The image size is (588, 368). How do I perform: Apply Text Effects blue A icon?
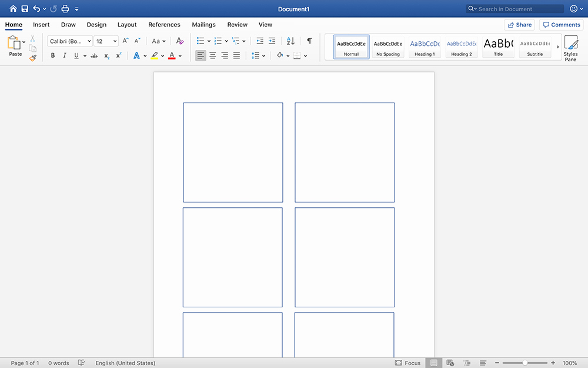point(136,55)
